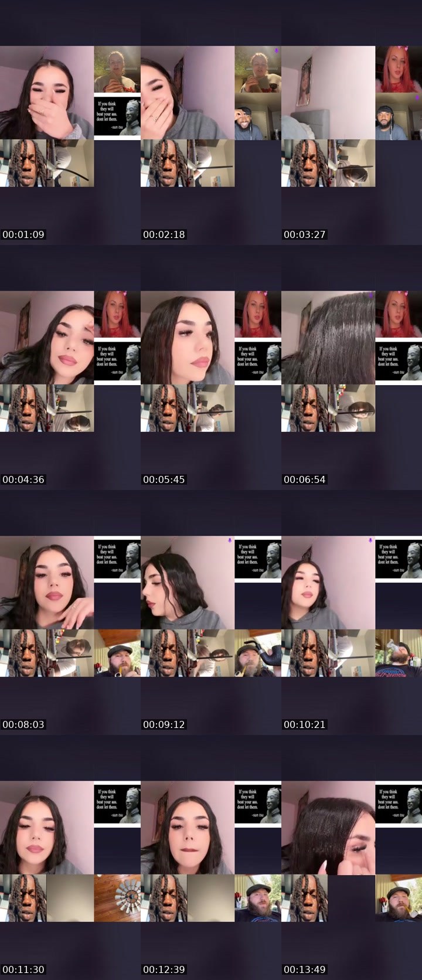Open the main video tile in frame 00:02:18
422x980 pixels.
pyautogui.click(x=188, y=93)
